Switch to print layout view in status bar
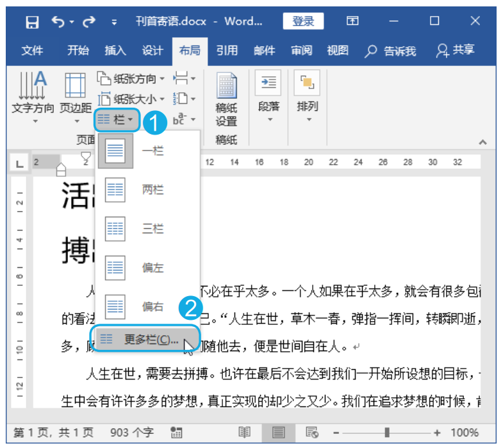Screen dimensions: 503x448 [278, 432]
